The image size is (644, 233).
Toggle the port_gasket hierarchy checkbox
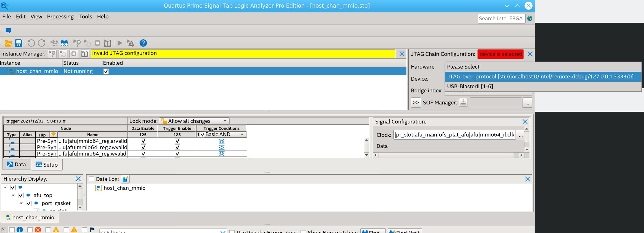pyautogui.click(x=29, y=203)
